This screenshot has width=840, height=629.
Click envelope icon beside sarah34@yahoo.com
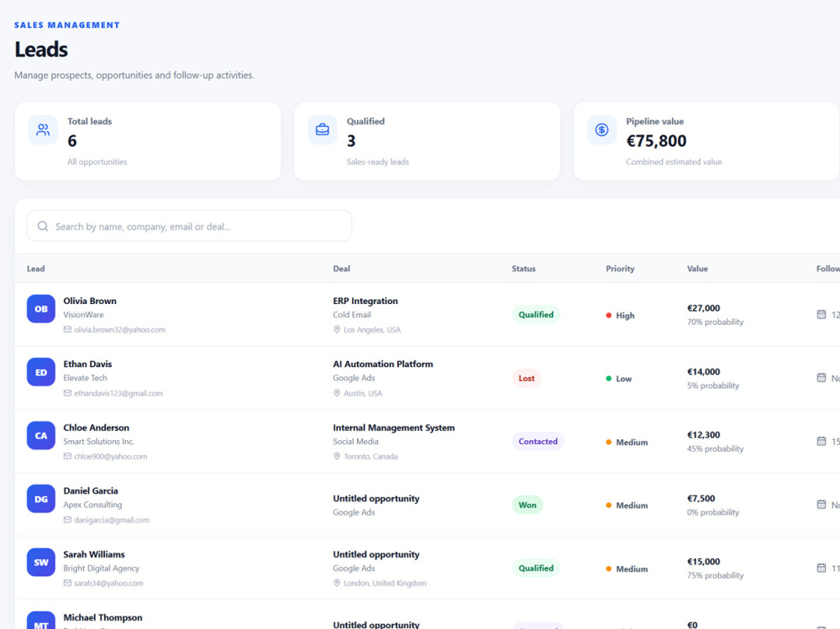[67, 582]
